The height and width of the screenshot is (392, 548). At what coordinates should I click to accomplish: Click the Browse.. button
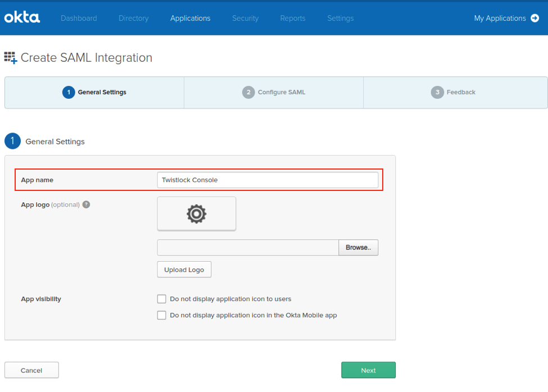[x=358, y=248]
